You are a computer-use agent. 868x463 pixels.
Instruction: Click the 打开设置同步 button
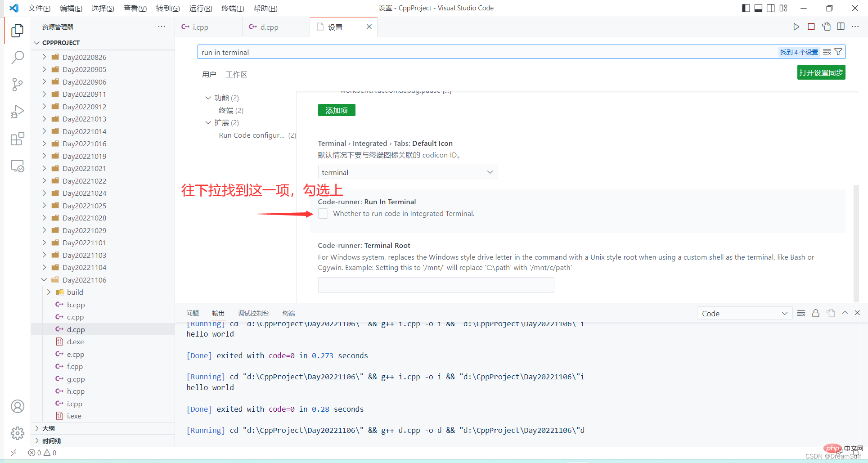821,72
